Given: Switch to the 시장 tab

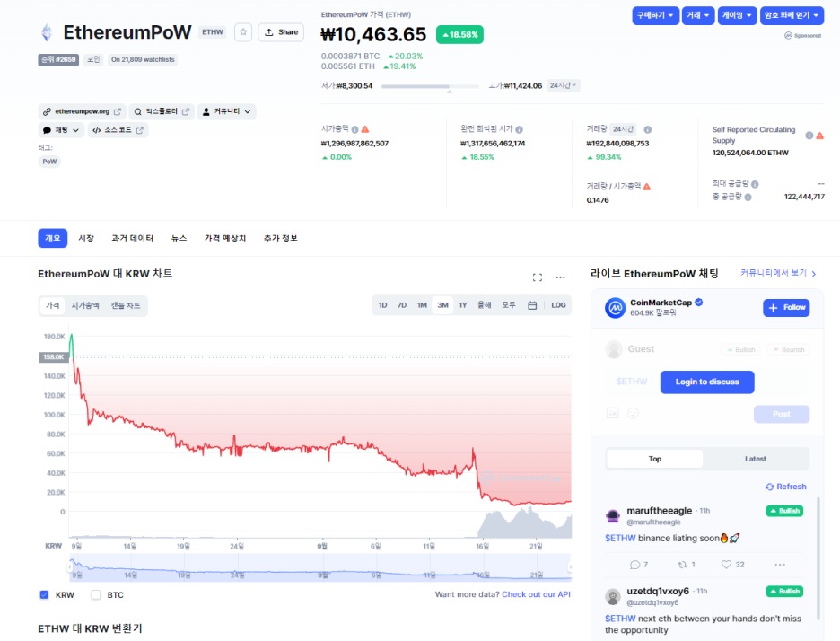Looking at the screenshot, I should click(x=86, y=238).
